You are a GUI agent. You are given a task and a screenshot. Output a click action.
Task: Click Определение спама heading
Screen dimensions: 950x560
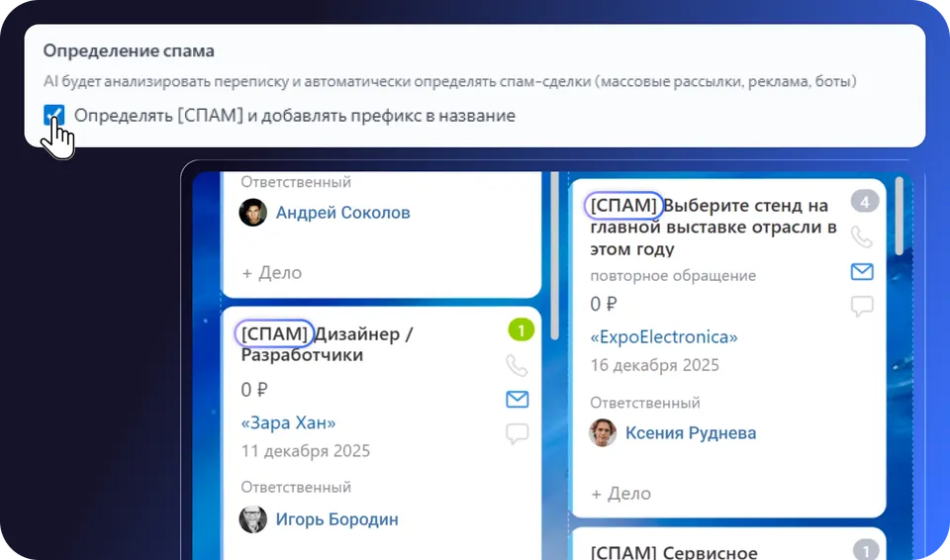pos(129,50)
